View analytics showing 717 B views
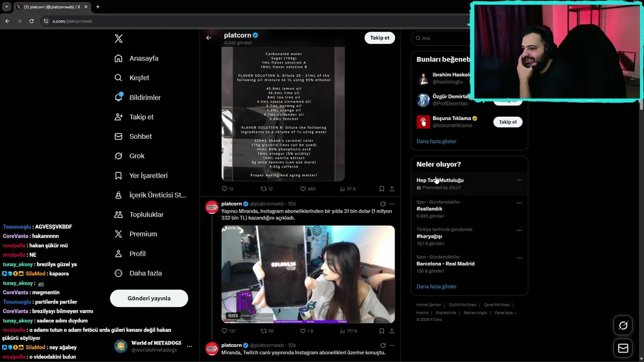 click(348, 331)
